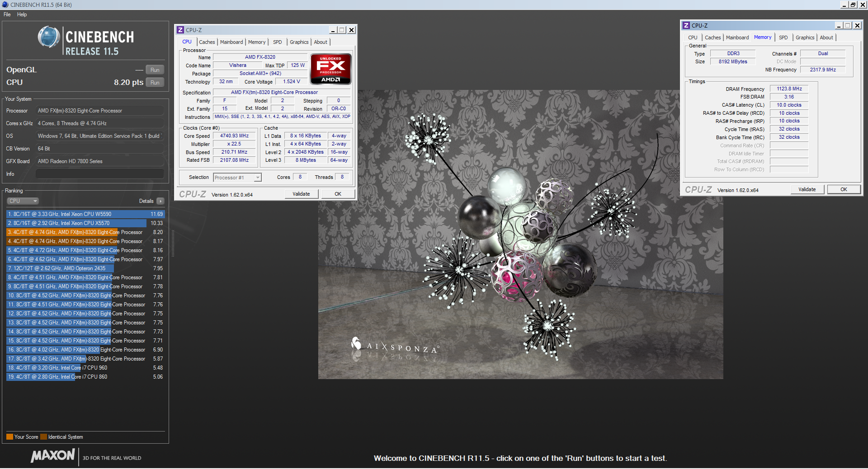Open About tab in left CPU-Z window
868x469 pixels.
[321, 42]
